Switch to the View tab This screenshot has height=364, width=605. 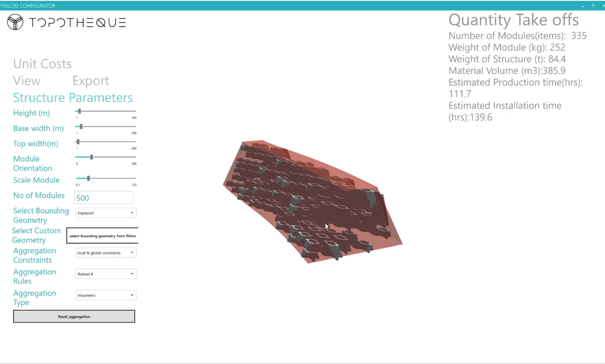[27, 81]
